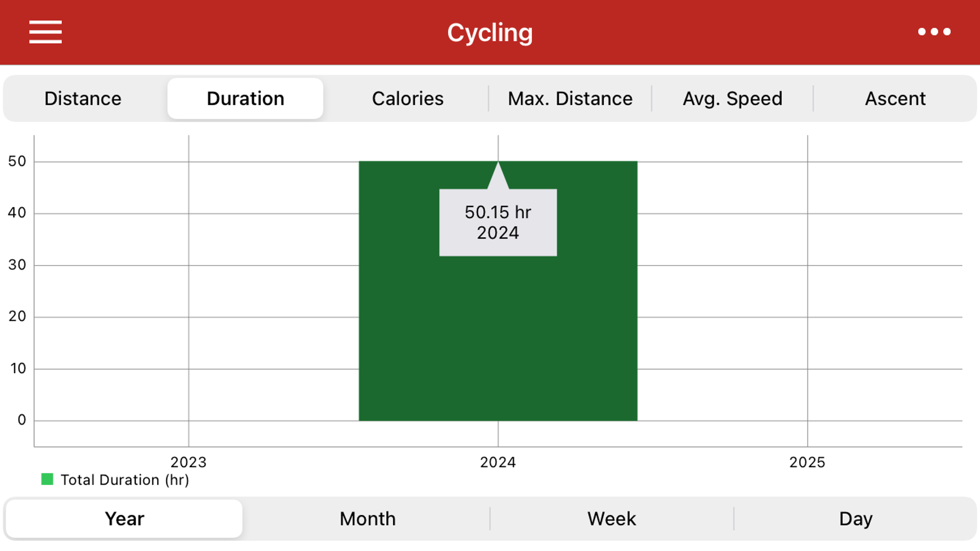Show the chart by Day
The width and height of the screenshot is (980, 551).
tap(855, 519)
